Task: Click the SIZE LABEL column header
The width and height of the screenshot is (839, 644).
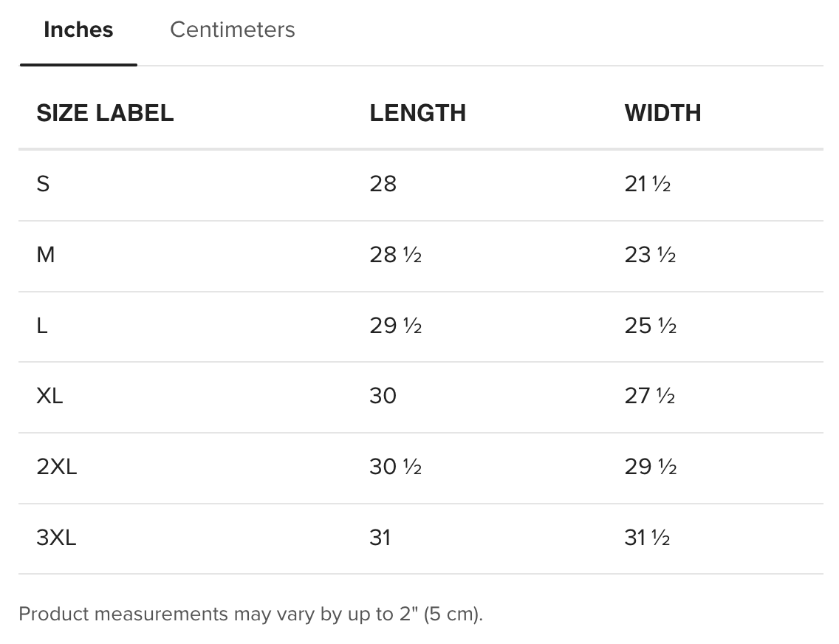Action: click(105, 113)
